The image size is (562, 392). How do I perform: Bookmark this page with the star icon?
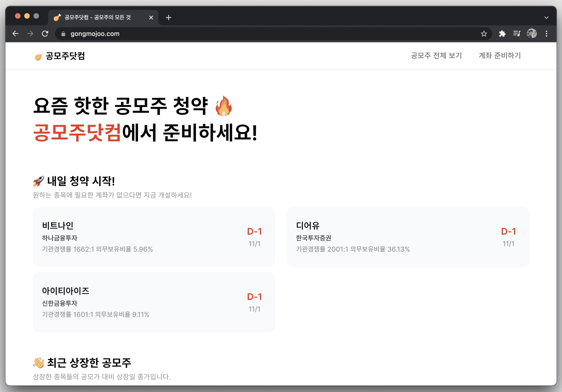(x=484, y=34)
